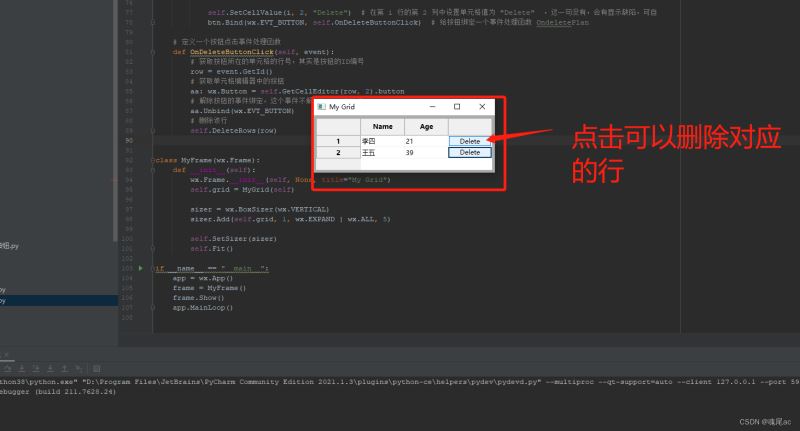Delete row 1 using its Delete button
Screen dimensions: 800x431
coord(470,141)
